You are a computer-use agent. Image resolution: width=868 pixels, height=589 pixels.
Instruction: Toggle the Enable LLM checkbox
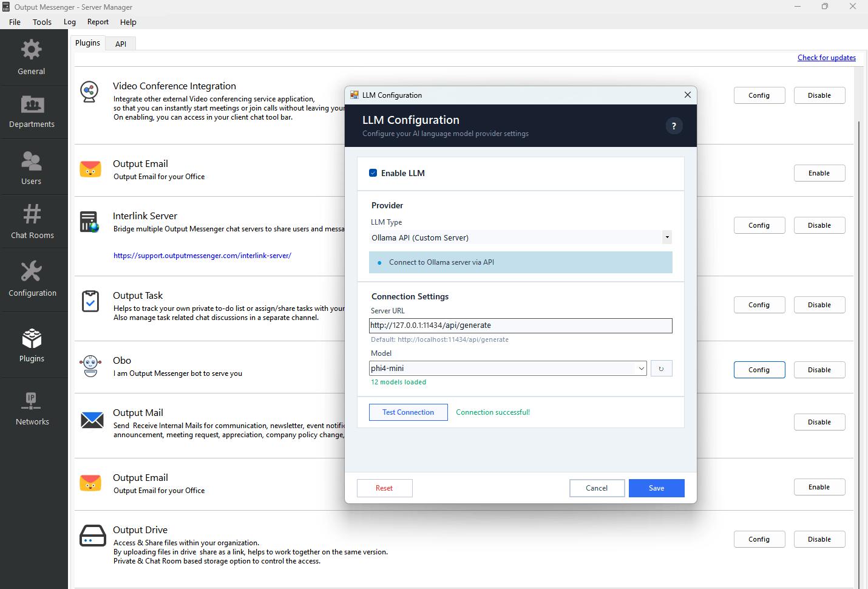[373, 173]
